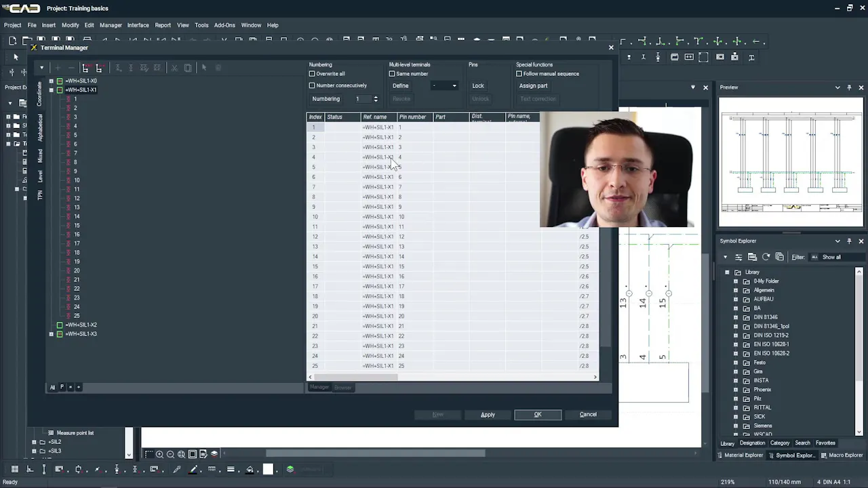Click the zoom in magnifier below the drawing
The image size is (868, 488).
(159, 454)
